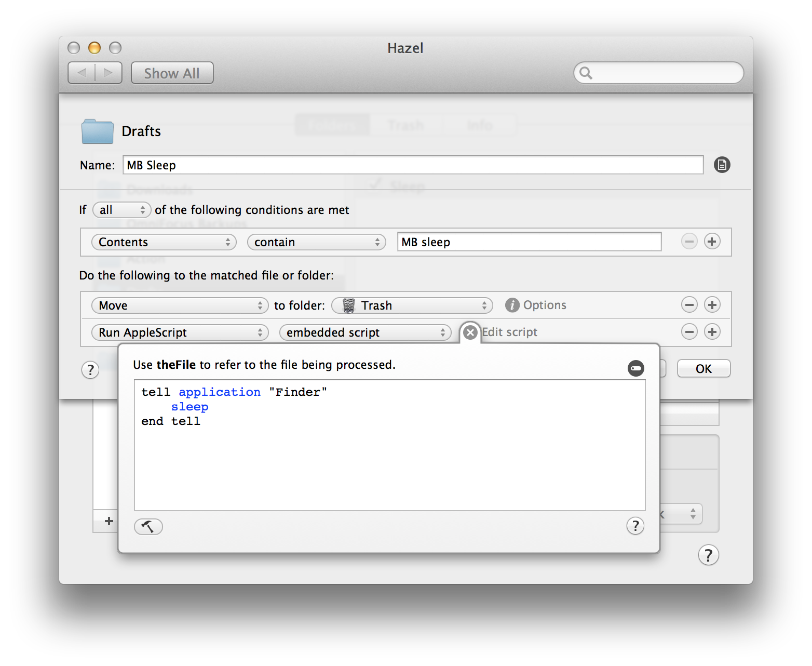Click the plus button below the folder list
The width and height of the screenshot is (812, 666).
109,521
